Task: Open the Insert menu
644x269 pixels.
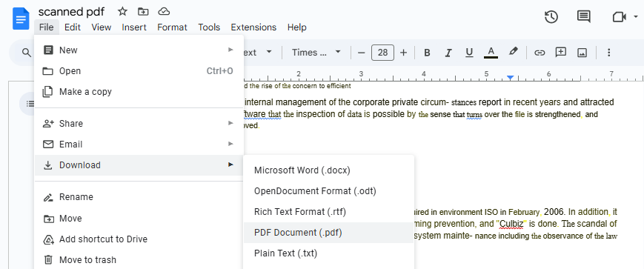Action: [134, 27]
